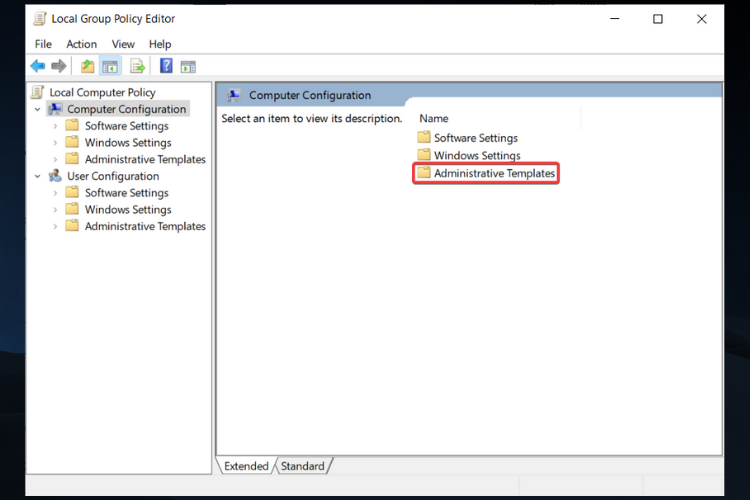Open the File menu
This screenshot has width=750, height=500.
click(x=43, y=44)
